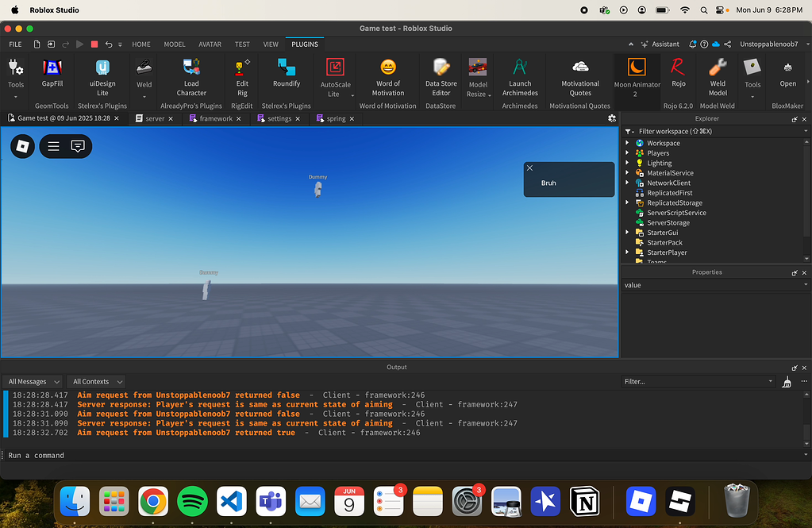This screenshot has width=812, height=528.
Task: Open the Assistant panel
Action: (660, 44)
